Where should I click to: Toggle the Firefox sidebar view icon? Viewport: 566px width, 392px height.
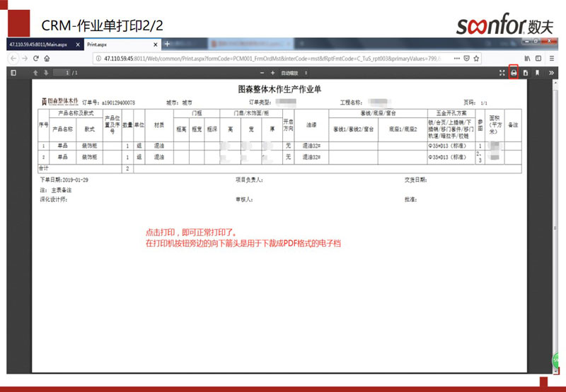(538, 58)
